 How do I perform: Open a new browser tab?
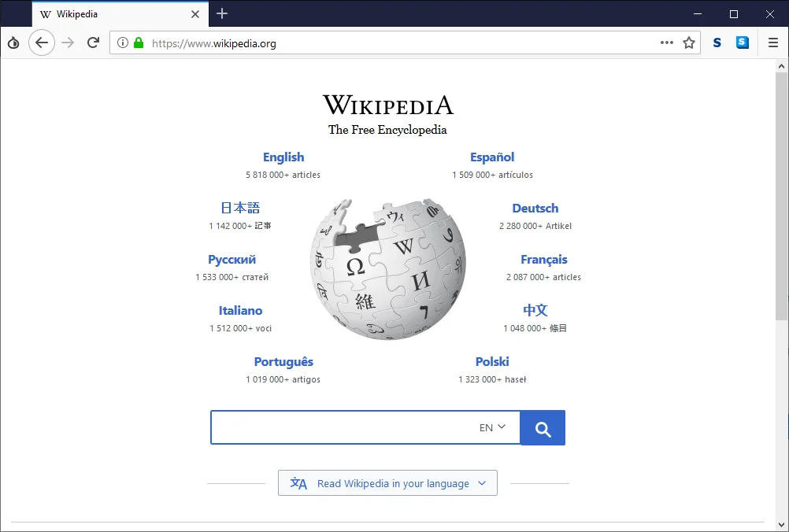tap(222, 13)
